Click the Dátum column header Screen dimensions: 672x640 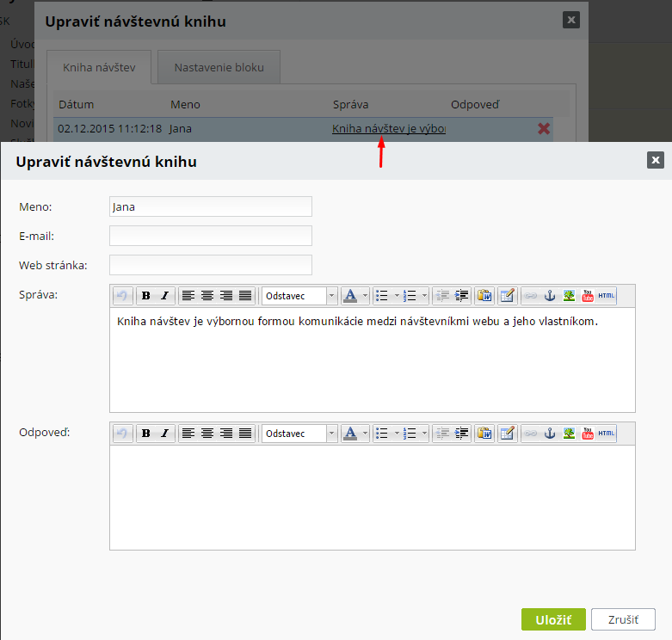[x=76, y=105]
